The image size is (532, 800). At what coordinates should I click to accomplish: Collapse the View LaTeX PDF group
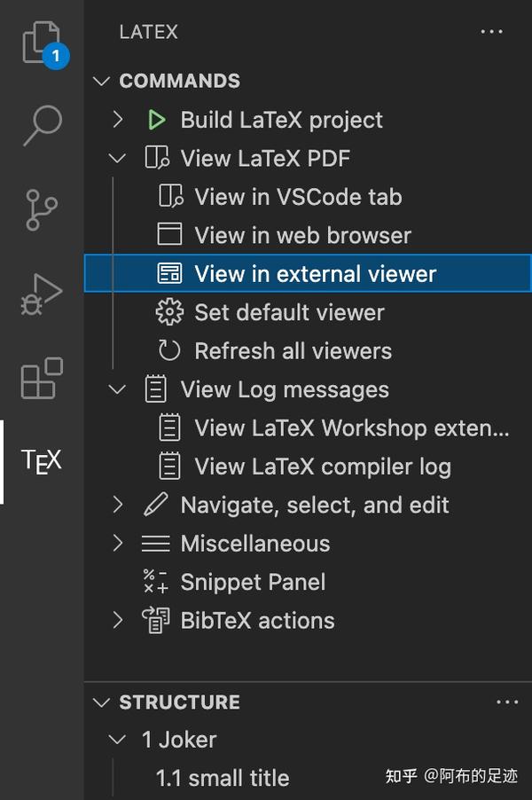(x=118, y=159)
